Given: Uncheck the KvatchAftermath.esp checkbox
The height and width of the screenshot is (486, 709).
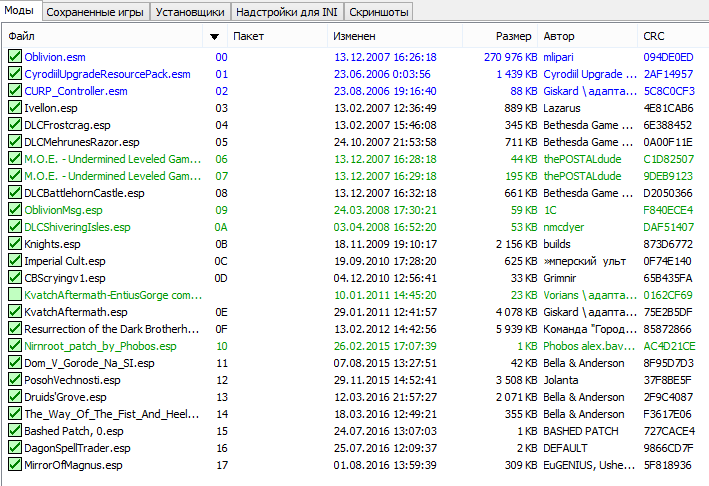Looking at the screenshot, I should click(x=15, y=311).
